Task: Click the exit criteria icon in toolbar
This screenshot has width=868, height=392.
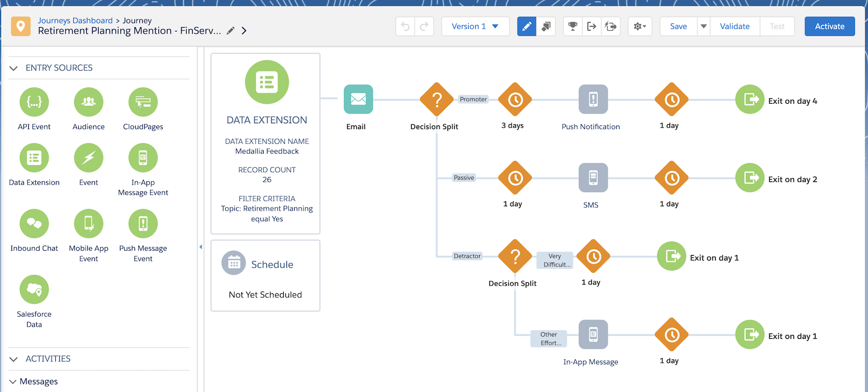Action: click(591, 26)
